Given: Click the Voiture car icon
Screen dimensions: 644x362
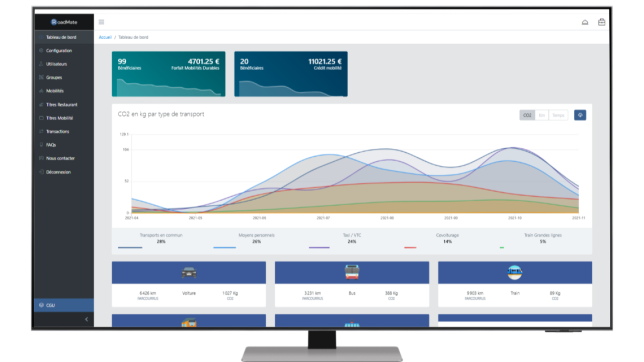Looking at the screenshot, I should point(189,273).
